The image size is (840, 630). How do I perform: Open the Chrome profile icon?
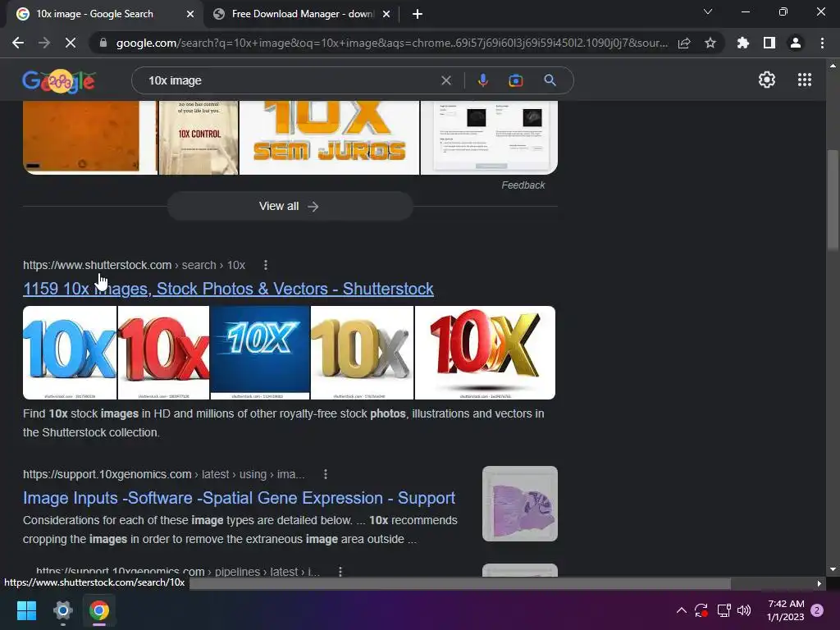click(x=796, y=43)
